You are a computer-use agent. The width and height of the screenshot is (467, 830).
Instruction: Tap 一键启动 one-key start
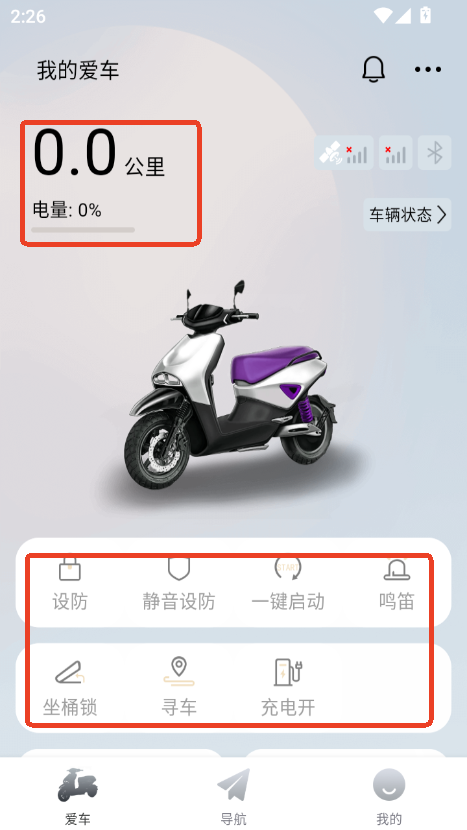pos(288,584)
